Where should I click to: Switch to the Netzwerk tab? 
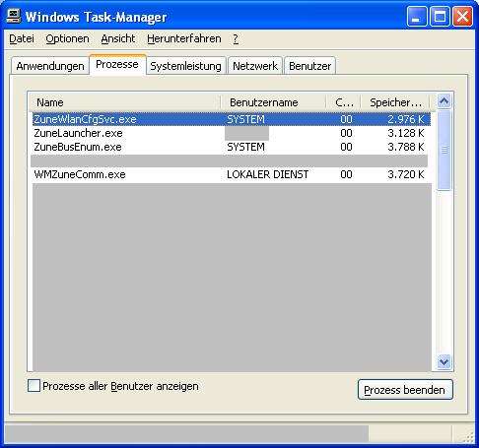(255, 66)
